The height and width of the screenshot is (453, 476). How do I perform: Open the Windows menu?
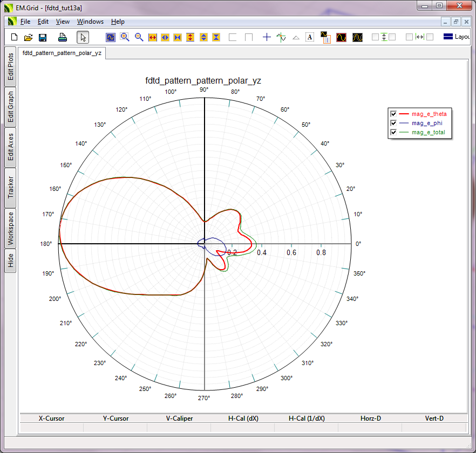[90, 22]
